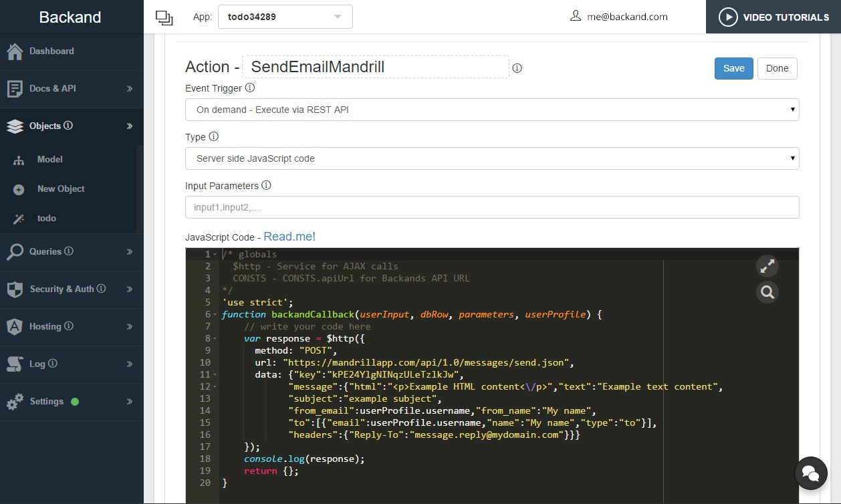
Task: Open the Settings menu item
Action: pyautogui.click(x=72, y=402)
